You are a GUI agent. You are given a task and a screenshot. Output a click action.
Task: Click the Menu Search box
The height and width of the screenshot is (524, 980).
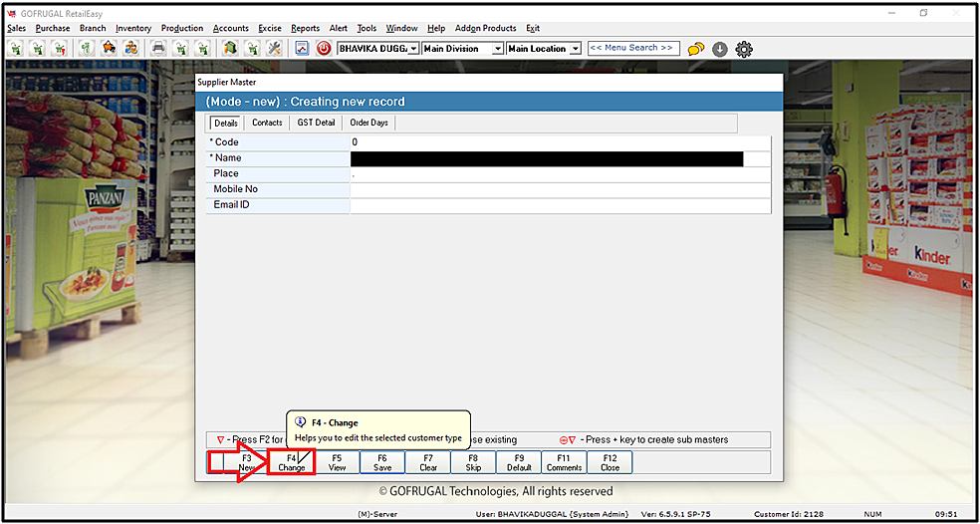click(x=633, y=48)
